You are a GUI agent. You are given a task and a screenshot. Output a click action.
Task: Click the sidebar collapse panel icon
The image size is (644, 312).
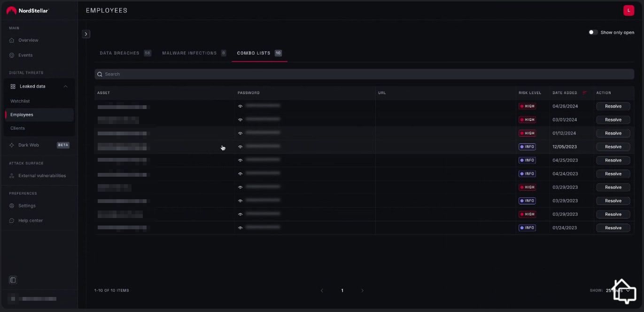coord(13,280)
